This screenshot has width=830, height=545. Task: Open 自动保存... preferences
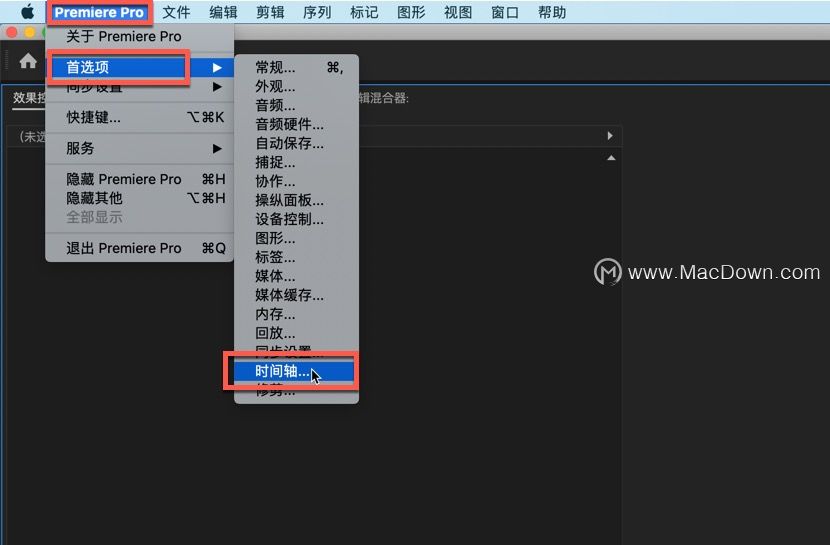tap(296, 143)
